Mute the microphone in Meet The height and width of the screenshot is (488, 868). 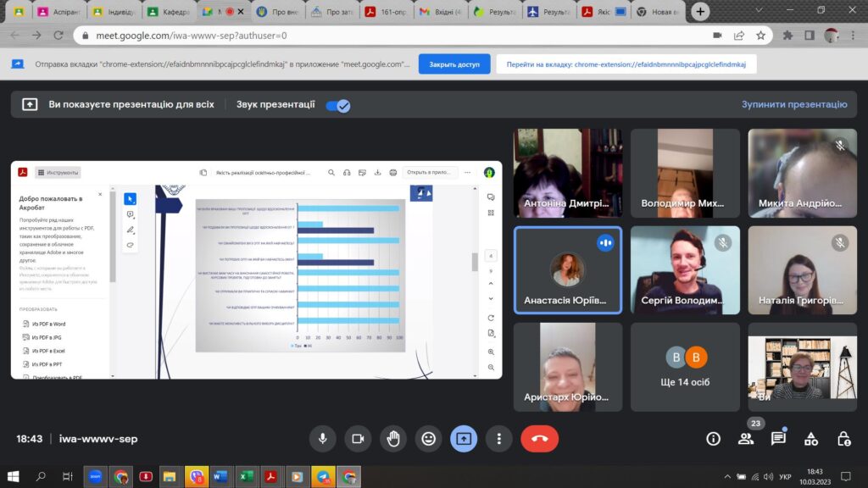(322, 439)
